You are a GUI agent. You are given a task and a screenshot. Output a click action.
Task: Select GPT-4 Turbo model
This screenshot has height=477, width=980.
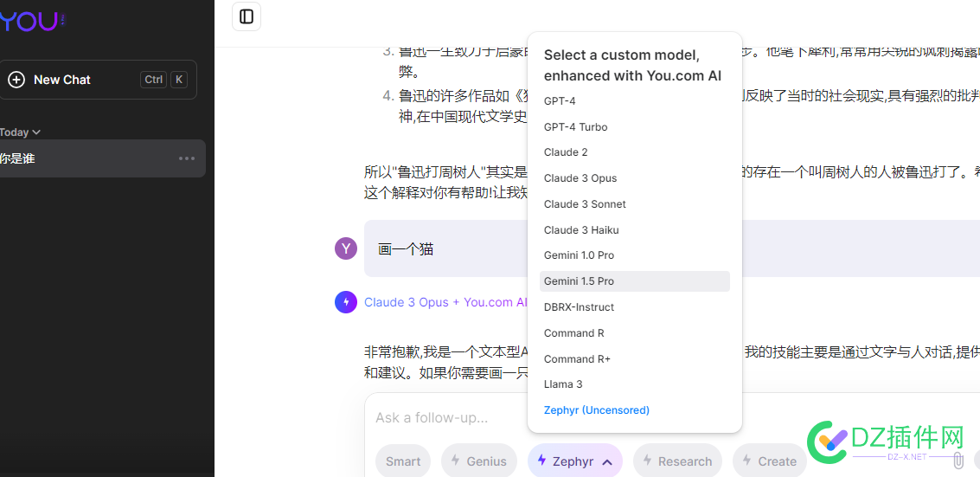(x=634, y=127)
